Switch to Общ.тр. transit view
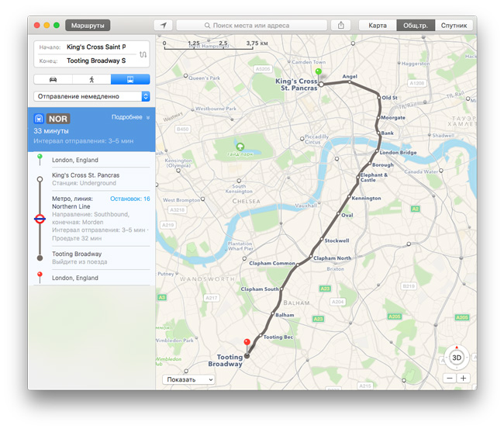 [416, 26]
